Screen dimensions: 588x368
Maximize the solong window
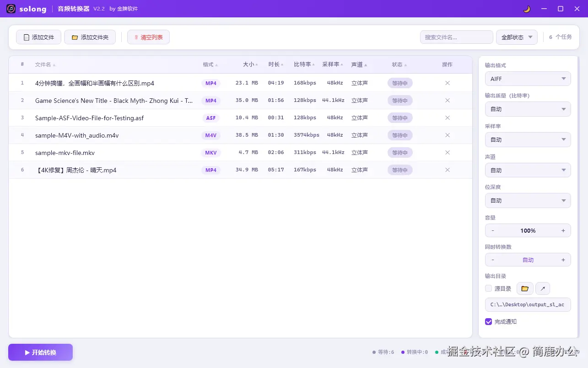coord(561,9)
